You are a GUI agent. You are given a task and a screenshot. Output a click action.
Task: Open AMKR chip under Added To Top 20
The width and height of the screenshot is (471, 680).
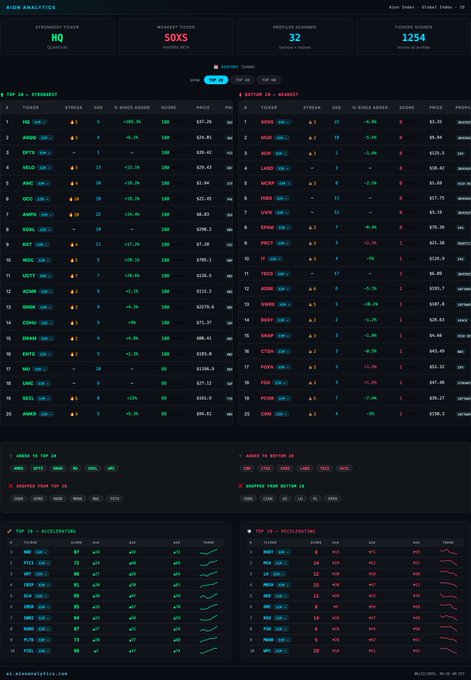[19, 468]
